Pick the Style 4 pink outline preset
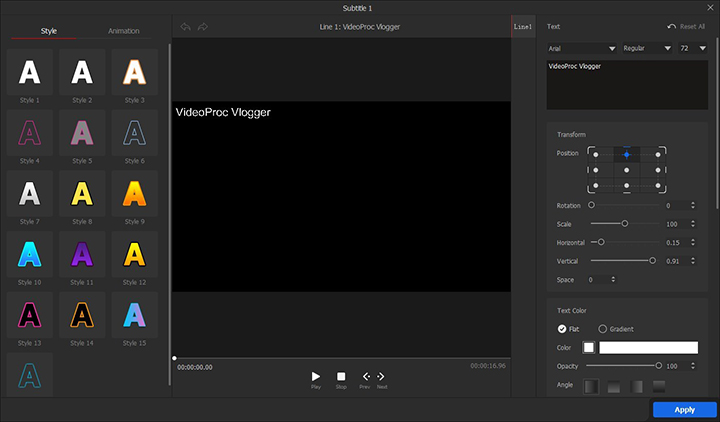The width and height of the screenshot is (720, 422). pyautogui.click(x=29, y=133)
